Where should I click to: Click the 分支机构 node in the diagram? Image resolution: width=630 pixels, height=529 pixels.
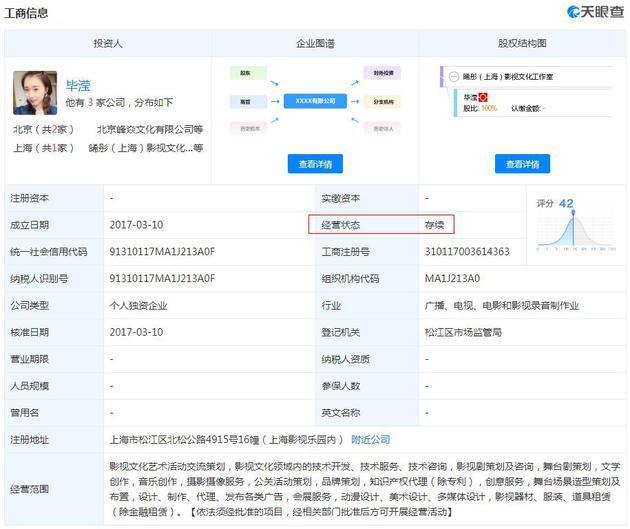[382, 102]
